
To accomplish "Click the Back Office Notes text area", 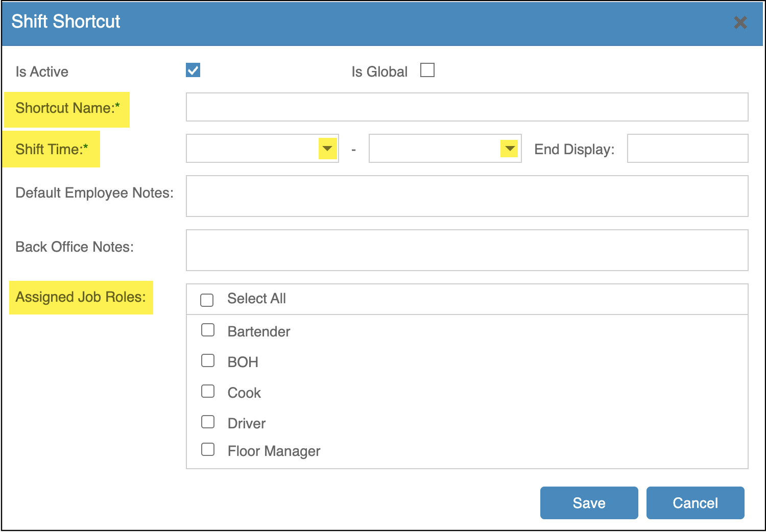I will tap(467, 250).
